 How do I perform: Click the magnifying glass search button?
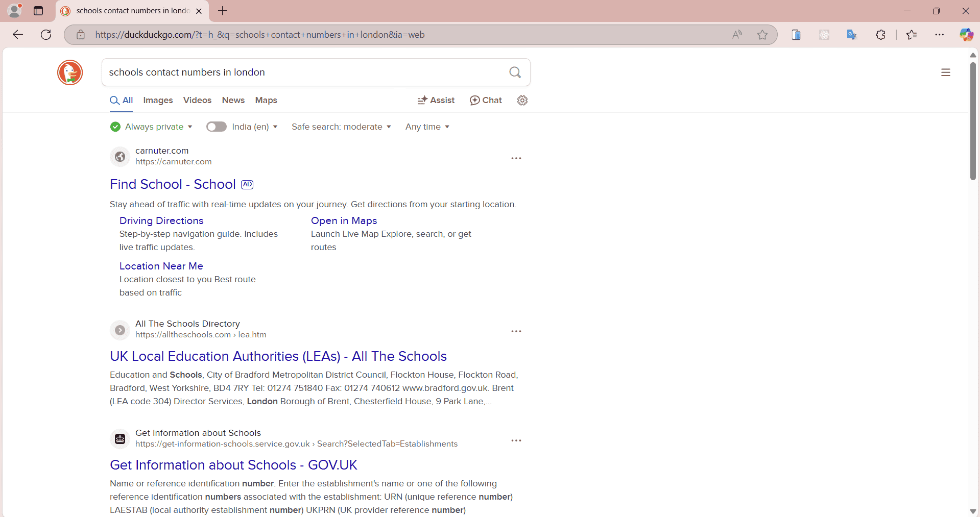[515, 72]
